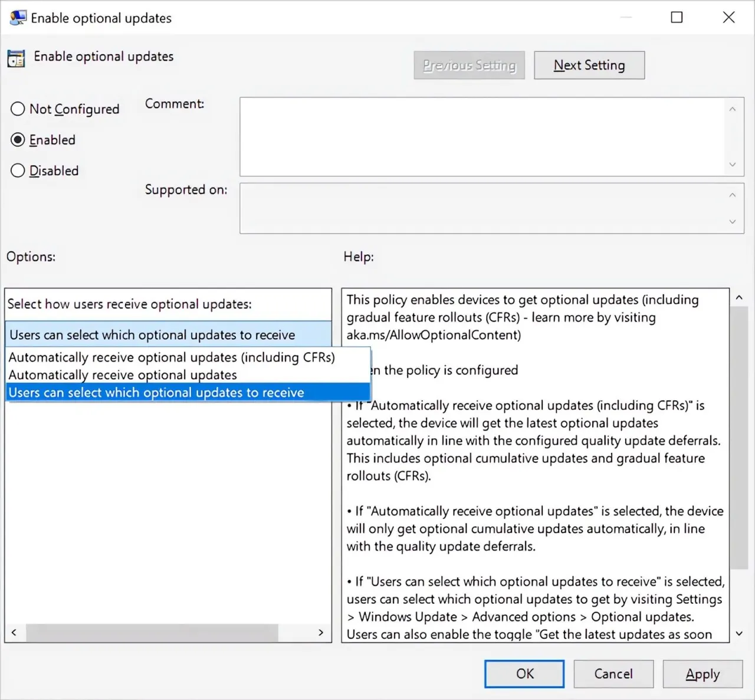Click the Options pane left scroll arrow
Viewport: 755px width, 700px height.
[x=14, y=633]
